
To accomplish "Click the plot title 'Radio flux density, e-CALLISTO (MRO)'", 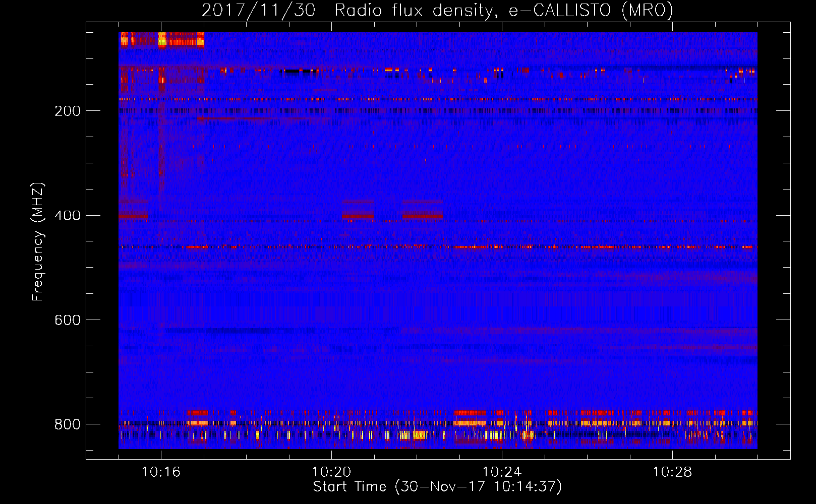I will tap(504, 10).
